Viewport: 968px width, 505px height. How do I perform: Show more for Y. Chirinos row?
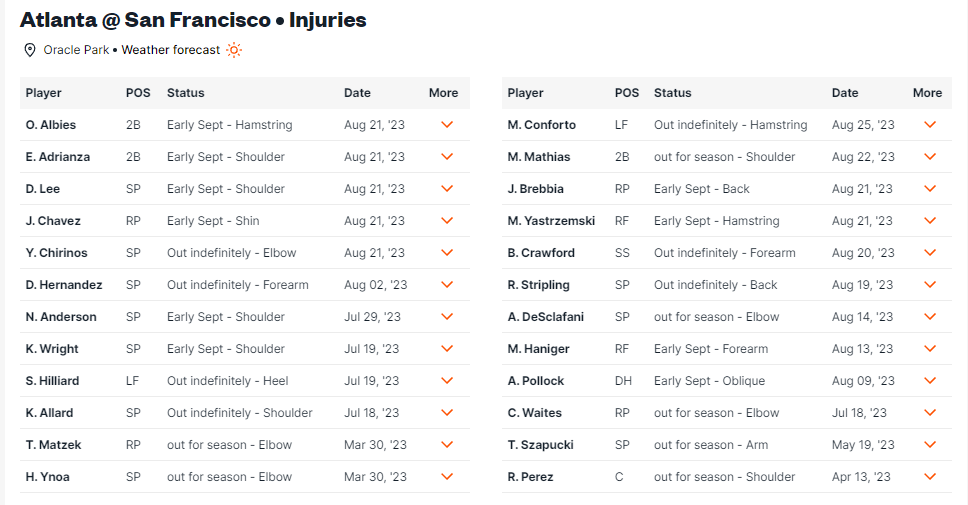pos(448,252)
